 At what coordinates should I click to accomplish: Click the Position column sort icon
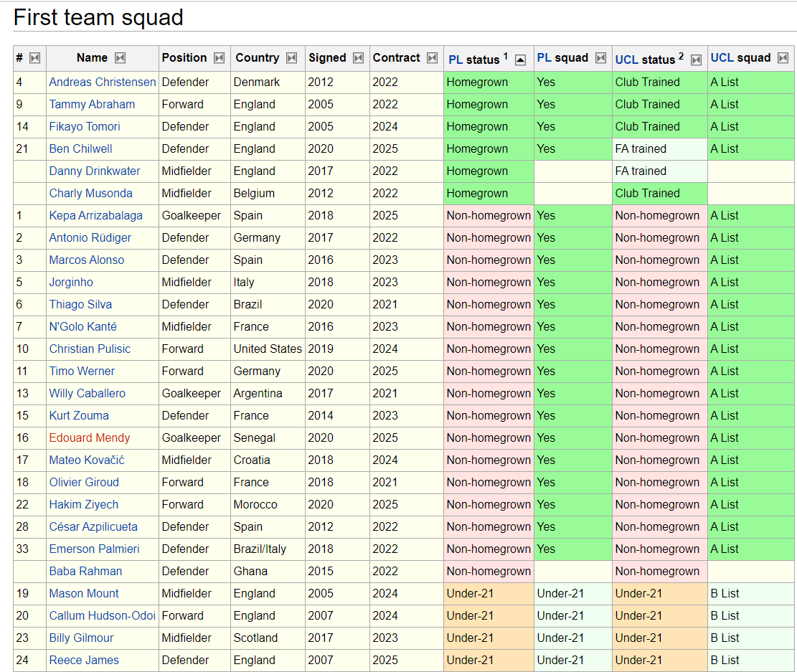[219, 58]
